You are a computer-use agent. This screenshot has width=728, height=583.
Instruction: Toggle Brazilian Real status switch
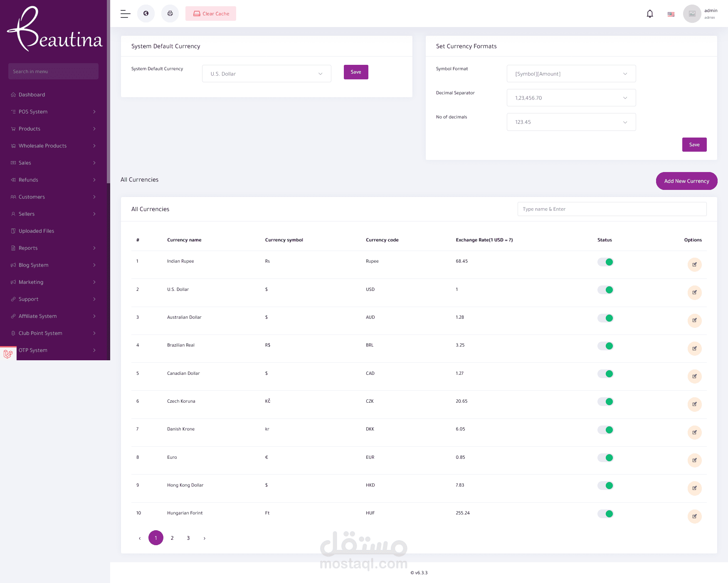coord(605,346)
